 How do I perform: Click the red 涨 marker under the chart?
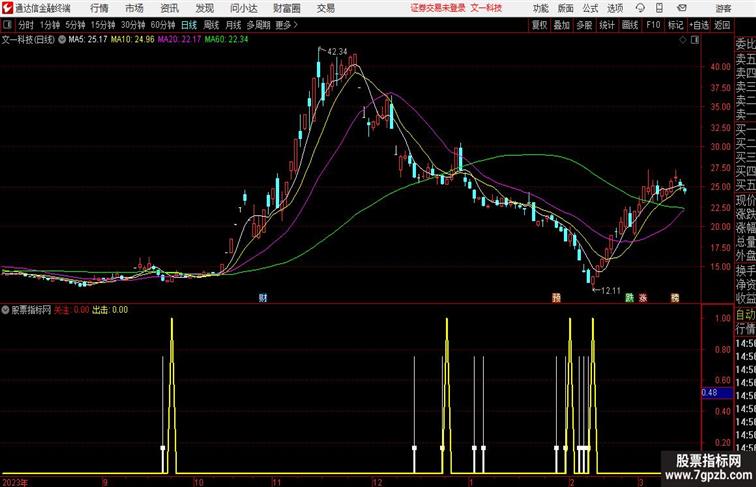643,298
